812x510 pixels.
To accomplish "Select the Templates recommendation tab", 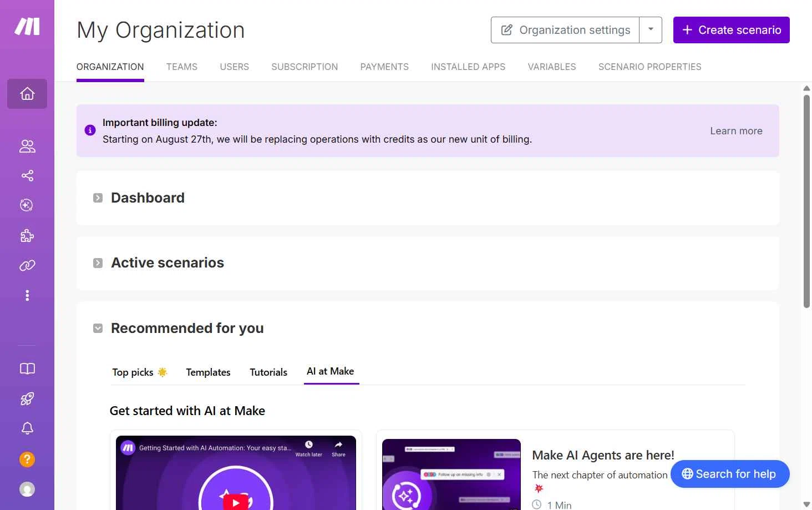I will pyautogui.click(x=208, y=372).
